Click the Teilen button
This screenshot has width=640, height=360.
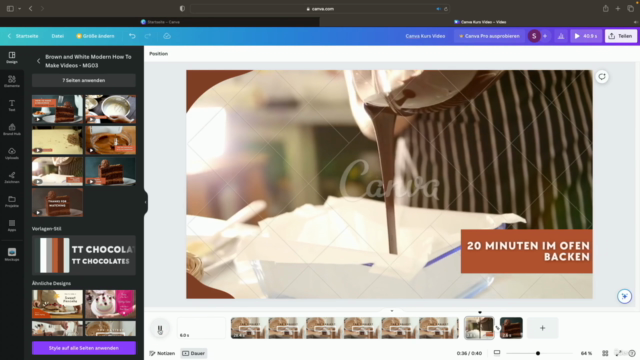point(620,36)
